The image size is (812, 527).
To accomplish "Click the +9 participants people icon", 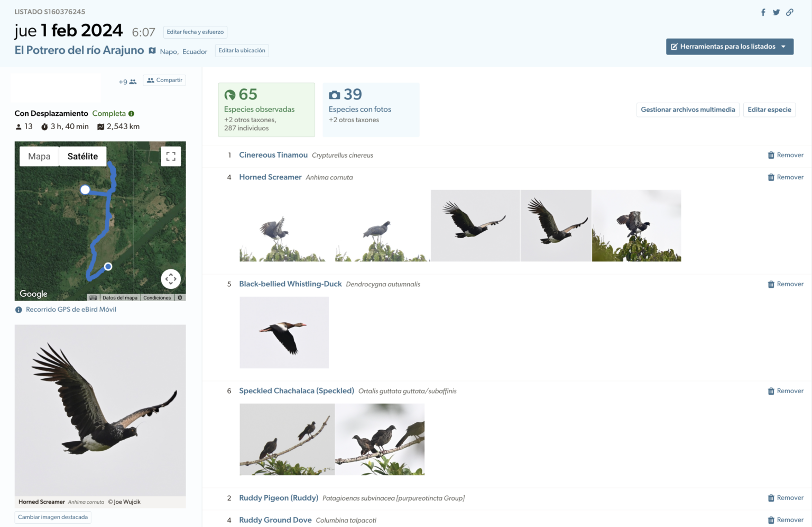I will point(132,81).
